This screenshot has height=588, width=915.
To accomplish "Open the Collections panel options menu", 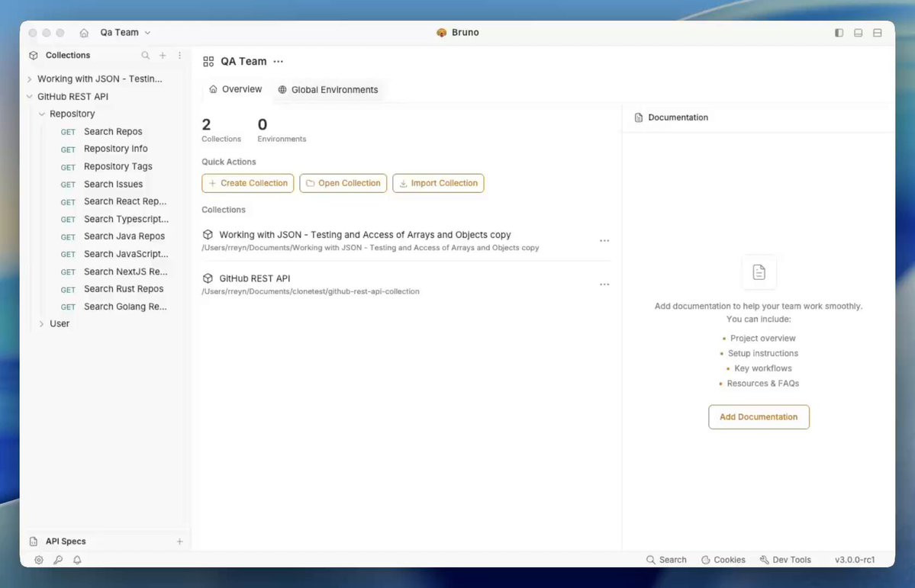I will click(180, 55).
